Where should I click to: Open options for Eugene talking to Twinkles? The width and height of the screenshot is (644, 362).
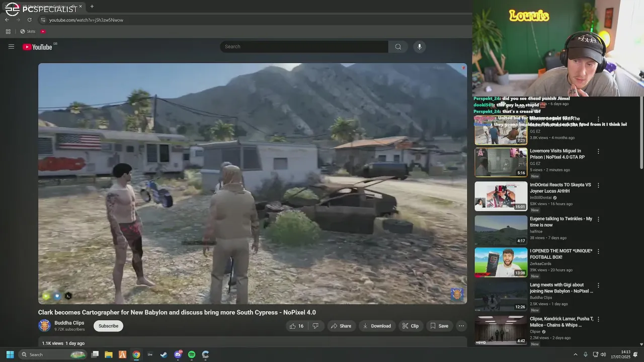tap(598, 219)
